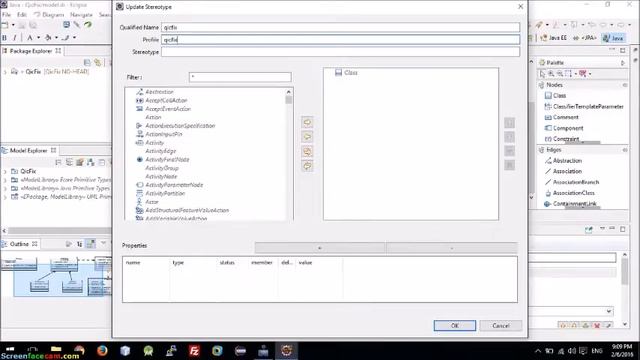Open the Edit menu in Eclipse
Image resolution: width=640 pixels, height=360 pixels.
[x=22, y=15]
